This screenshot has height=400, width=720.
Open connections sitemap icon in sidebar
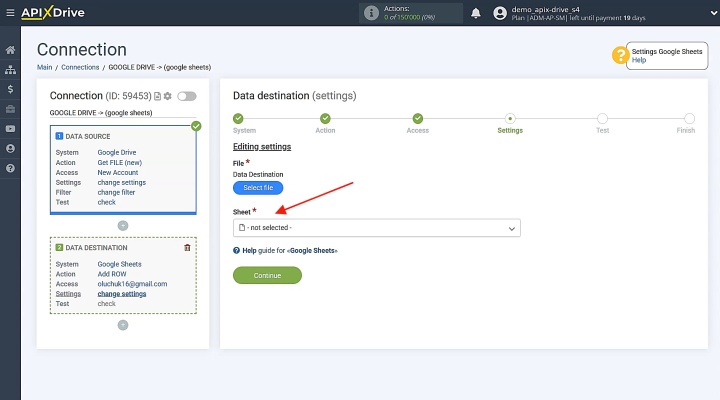point(10,70)
